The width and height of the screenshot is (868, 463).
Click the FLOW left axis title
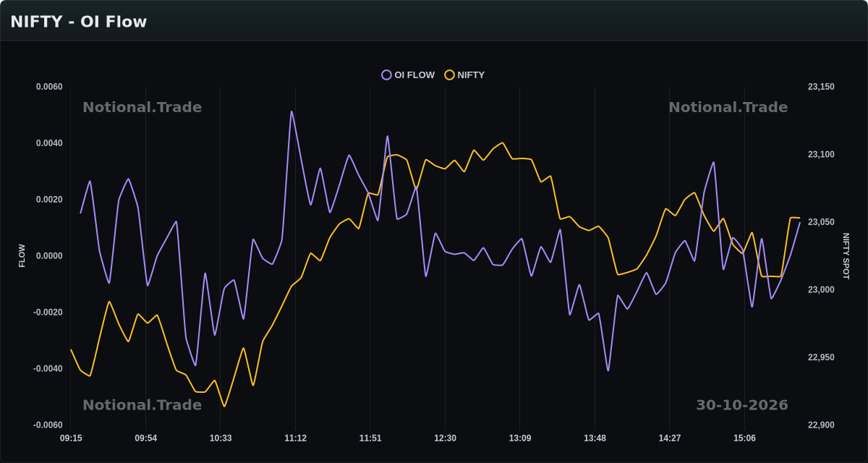[x=22, y=256]
